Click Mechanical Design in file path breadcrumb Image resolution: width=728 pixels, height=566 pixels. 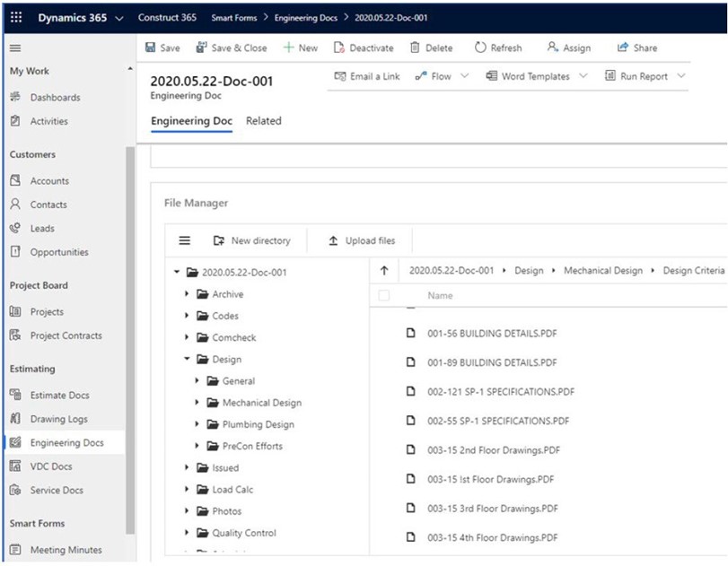pos(603,271)
